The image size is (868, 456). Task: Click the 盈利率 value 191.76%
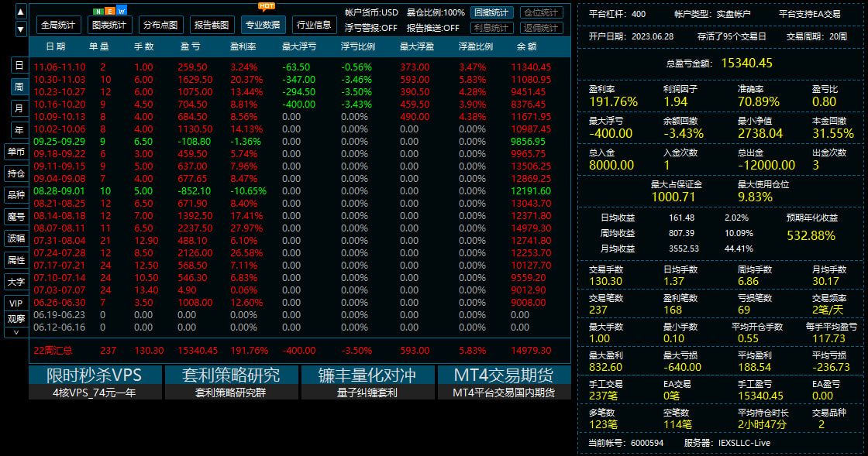(x=613, y=101)
